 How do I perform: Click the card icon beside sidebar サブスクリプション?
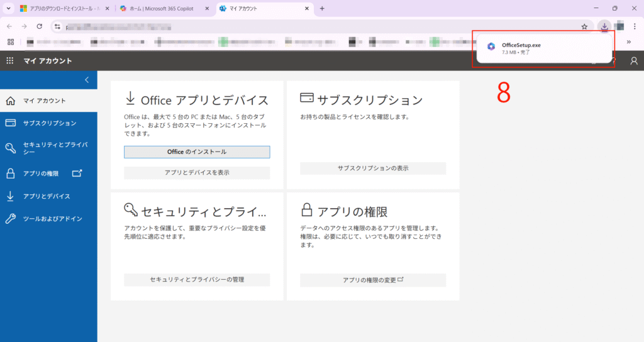[11, 123]
